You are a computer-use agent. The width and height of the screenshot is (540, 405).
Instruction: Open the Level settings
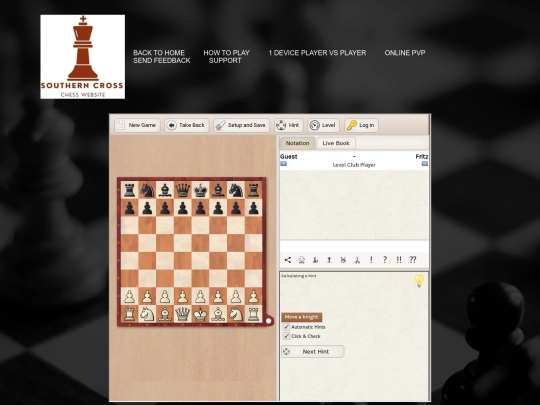(x=323, y=125)
